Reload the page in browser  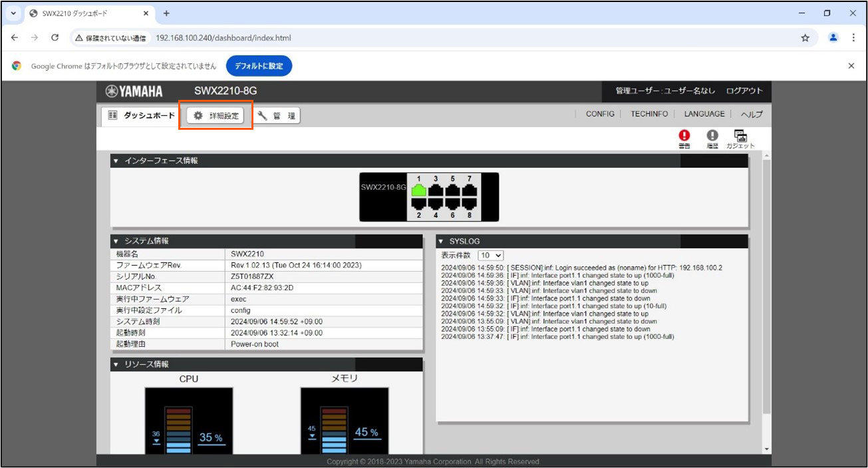tap(55, 38)
